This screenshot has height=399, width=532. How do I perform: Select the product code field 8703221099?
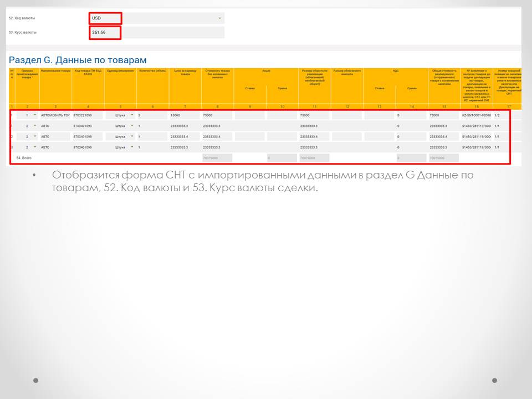coord(87,115)
